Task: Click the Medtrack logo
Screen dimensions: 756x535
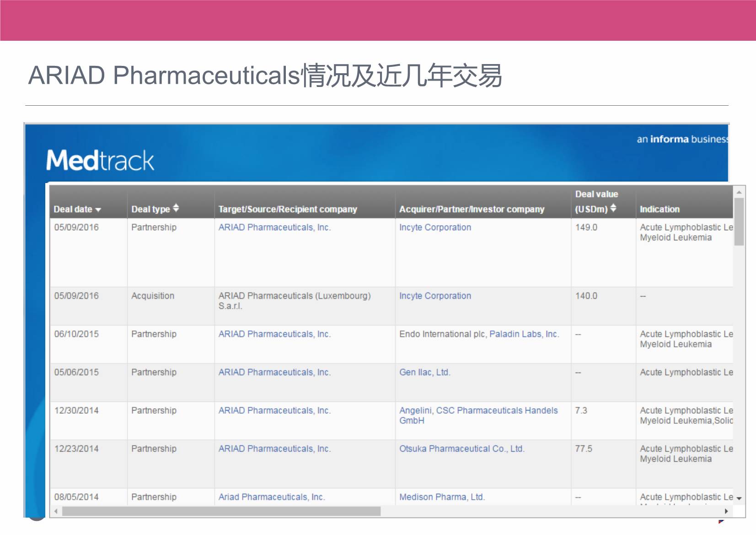Action: (100, 160)
